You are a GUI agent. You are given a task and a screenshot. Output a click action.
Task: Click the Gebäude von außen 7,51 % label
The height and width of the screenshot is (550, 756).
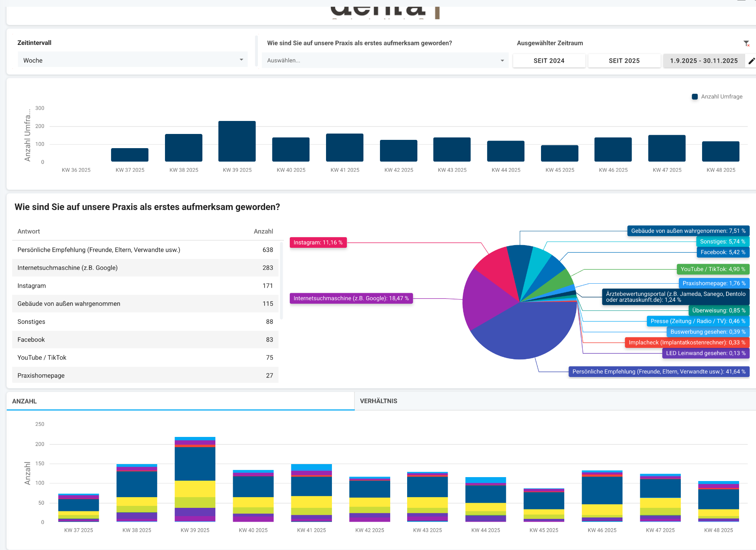pos(688,231)
